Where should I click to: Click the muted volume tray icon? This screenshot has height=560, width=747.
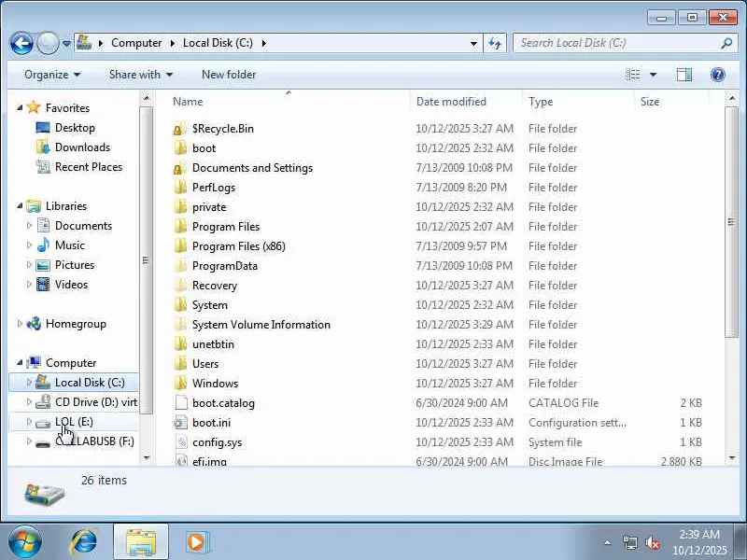[652, 542]
